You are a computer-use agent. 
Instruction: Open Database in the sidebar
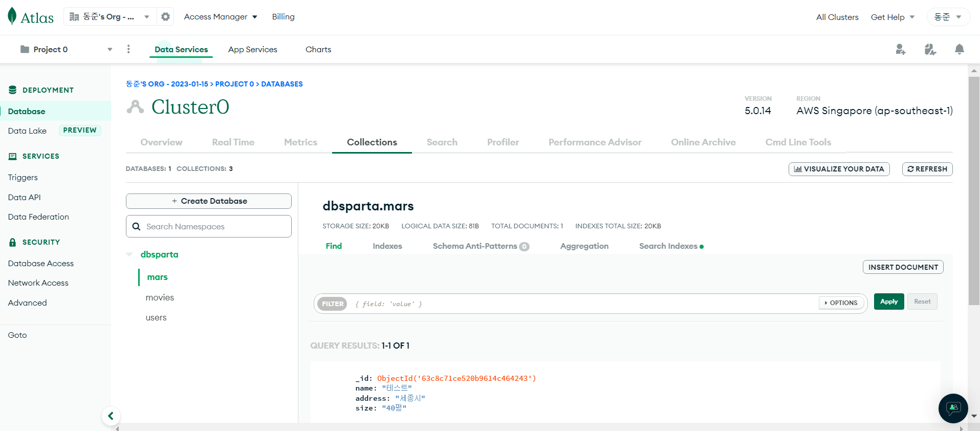pos(55,111)
